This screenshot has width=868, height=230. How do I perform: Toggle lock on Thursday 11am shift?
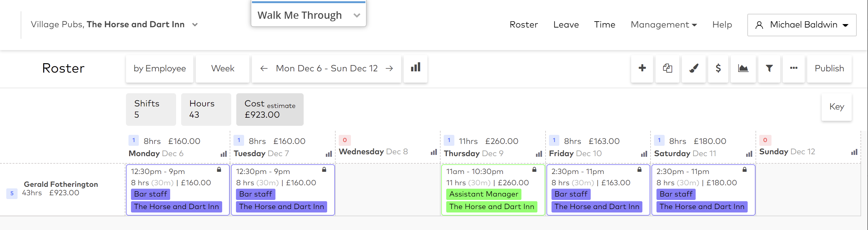[x=534, y=170]
